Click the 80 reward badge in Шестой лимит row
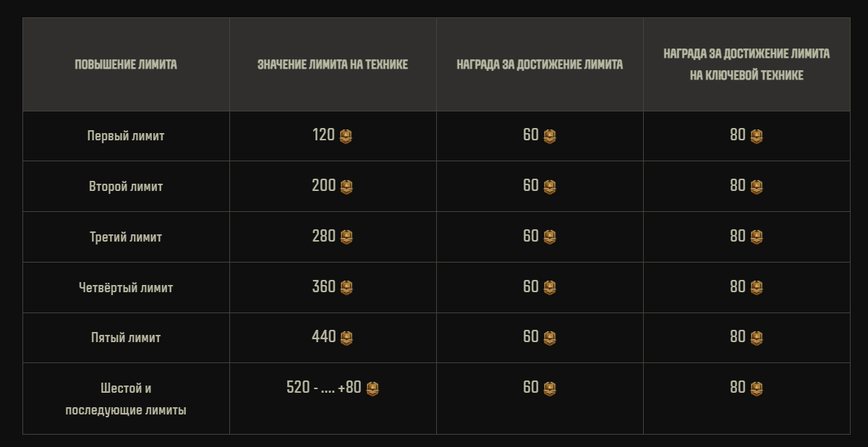This screenshot has width=868, height=447. coord(757,388)
